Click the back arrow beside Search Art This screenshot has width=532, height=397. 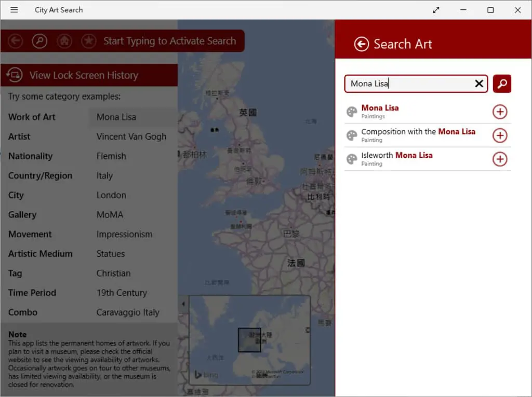(362, 44)
